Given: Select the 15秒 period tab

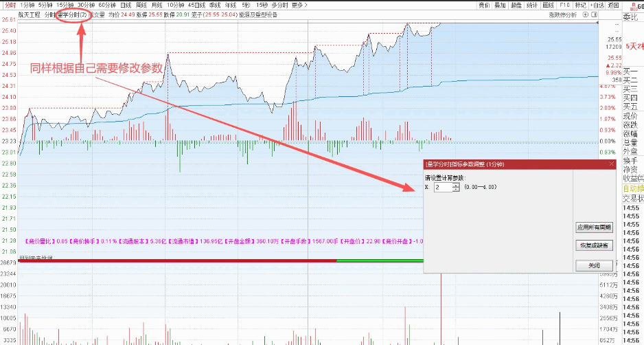Looking at the screenshot, I should pos(261,5).
